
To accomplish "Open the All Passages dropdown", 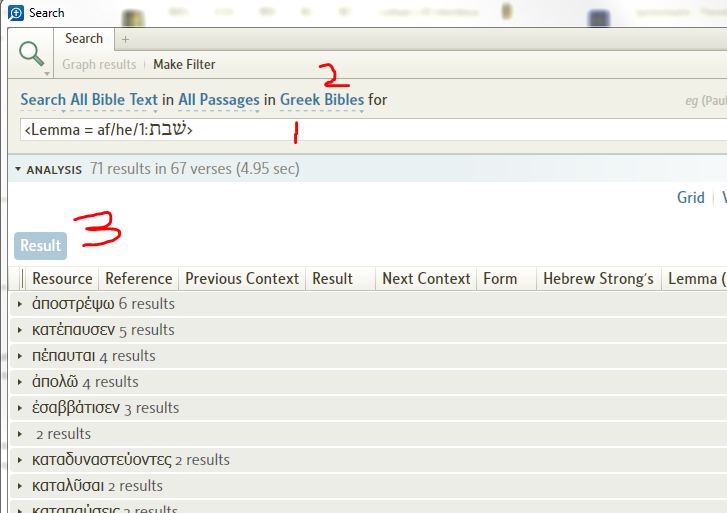I will tap(219, 100).
